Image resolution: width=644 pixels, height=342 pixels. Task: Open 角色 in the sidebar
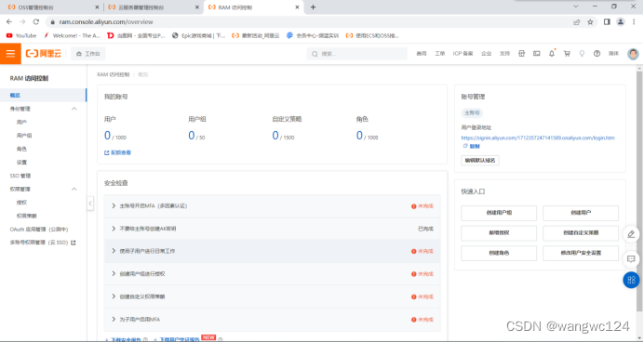[x=21, y=149]
